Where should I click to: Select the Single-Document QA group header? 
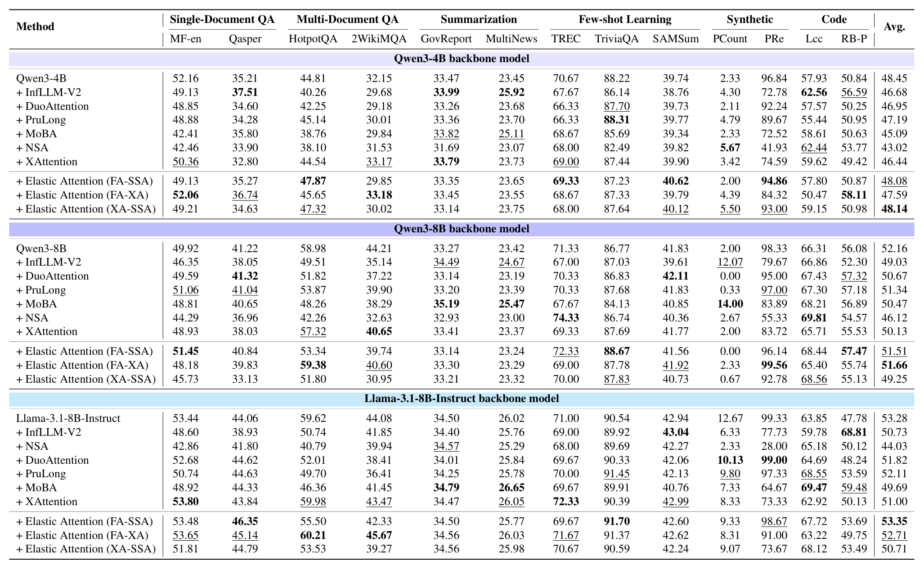[x=222, y=19]
